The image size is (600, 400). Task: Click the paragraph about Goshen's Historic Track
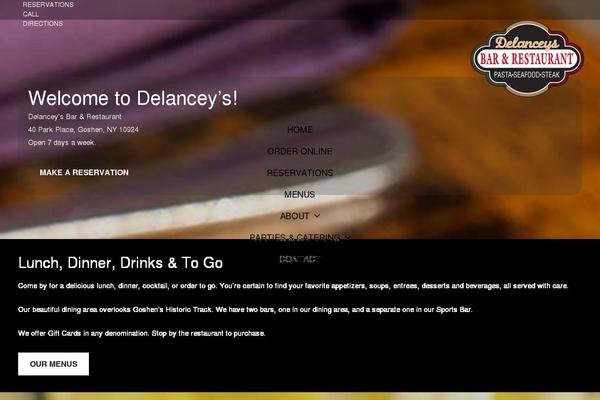[x=245, y=310]
